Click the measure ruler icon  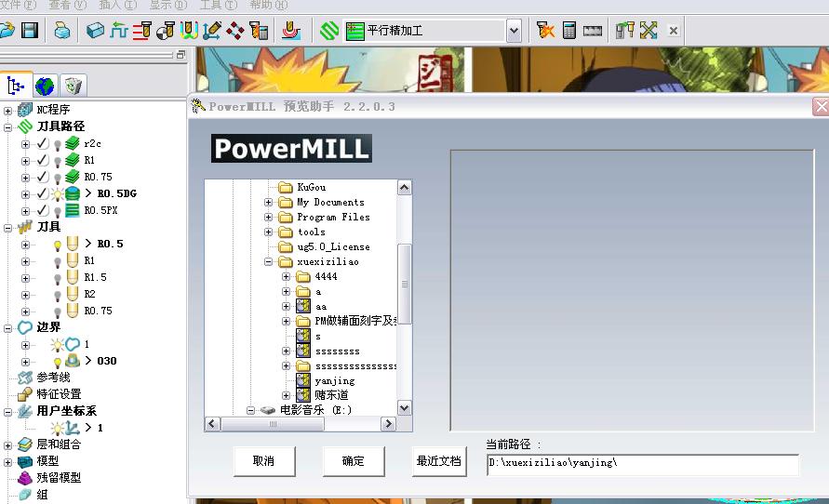(x=593, y=31)
